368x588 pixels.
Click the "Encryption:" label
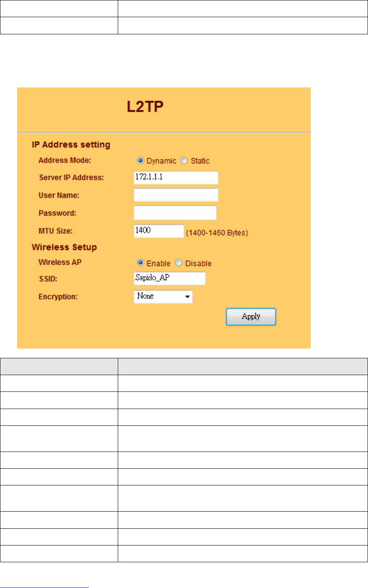[58, 297]
